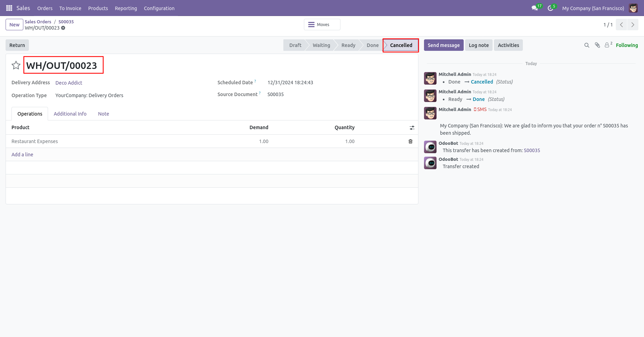Viewport: 644px width, 337px height.
Task: Click Cancelled status stage
Action: pos(401,45)
